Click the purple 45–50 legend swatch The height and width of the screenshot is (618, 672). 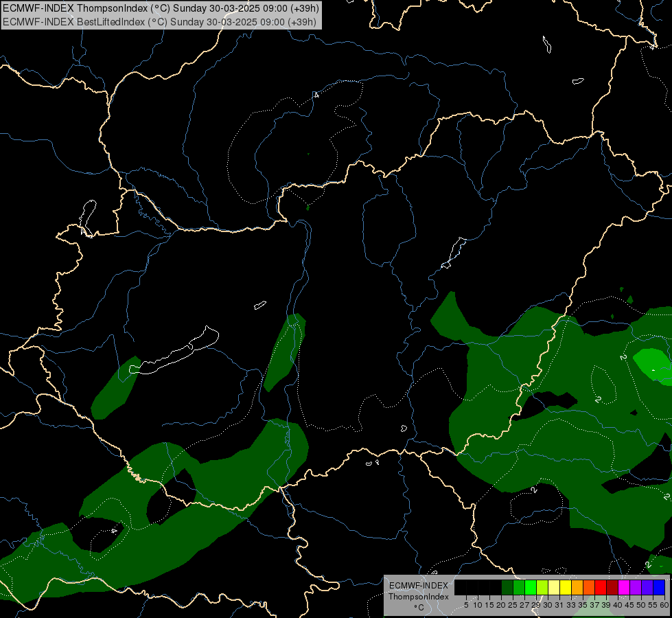click(x=636, y=587)
